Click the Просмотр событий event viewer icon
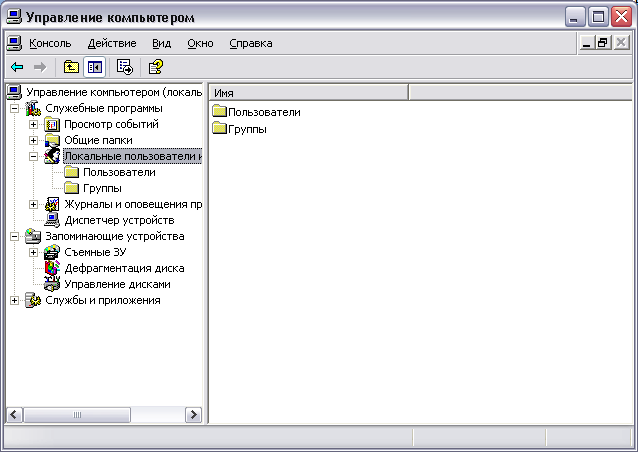The image size is (638, 452). pyautogui.click(x=52, y=124)
